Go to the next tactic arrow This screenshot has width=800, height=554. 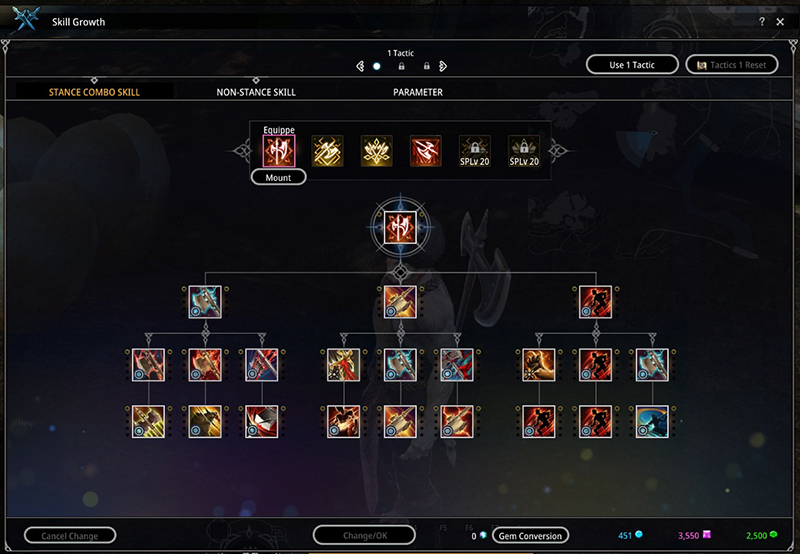coord(443,66)
